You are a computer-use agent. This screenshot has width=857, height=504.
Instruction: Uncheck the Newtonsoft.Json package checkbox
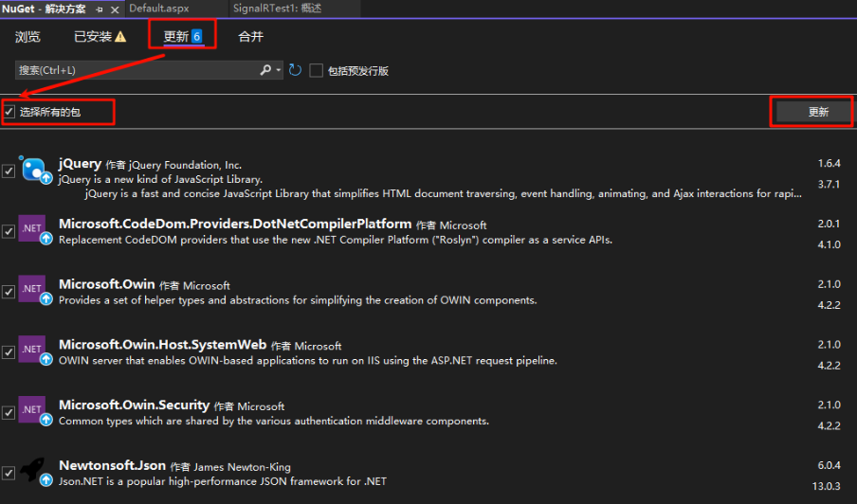(x=9, y=473)
